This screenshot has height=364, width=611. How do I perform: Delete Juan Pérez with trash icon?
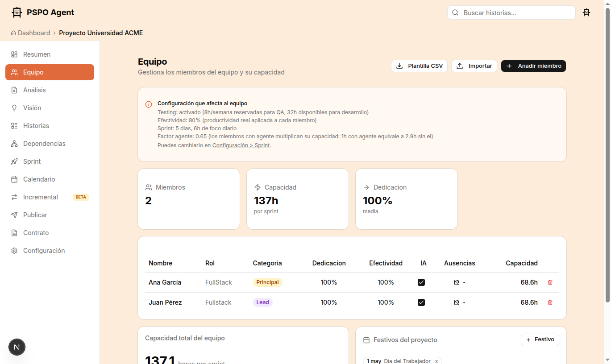pyautogui.click(x=550, y=302)
